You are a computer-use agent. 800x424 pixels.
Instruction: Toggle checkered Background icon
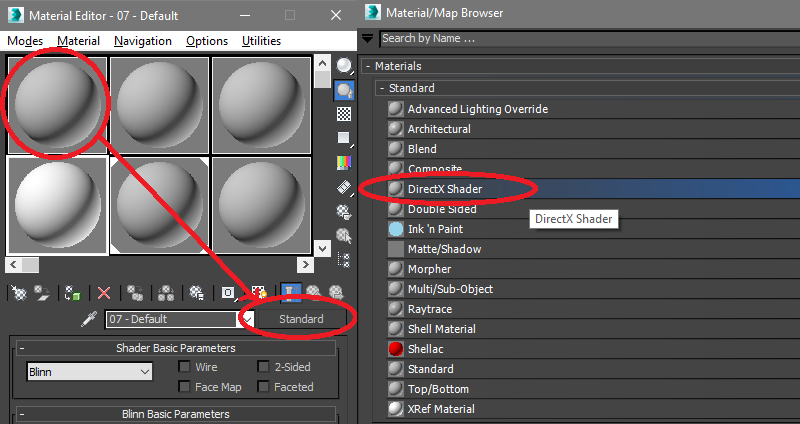point(344,114)
